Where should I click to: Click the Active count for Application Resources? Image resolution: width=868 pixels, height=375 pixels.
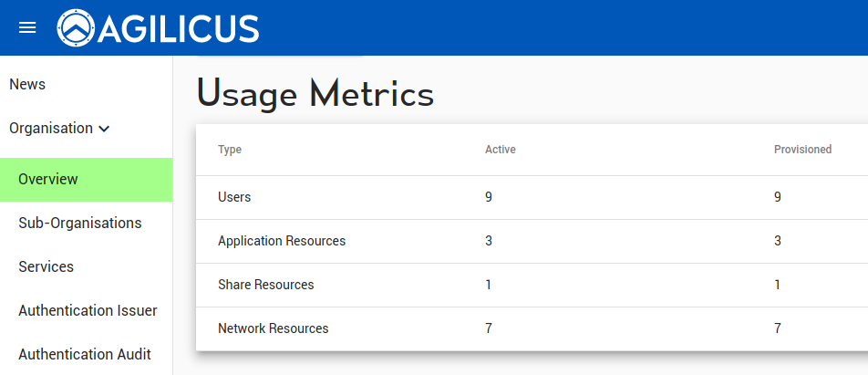tap(489, 241)
